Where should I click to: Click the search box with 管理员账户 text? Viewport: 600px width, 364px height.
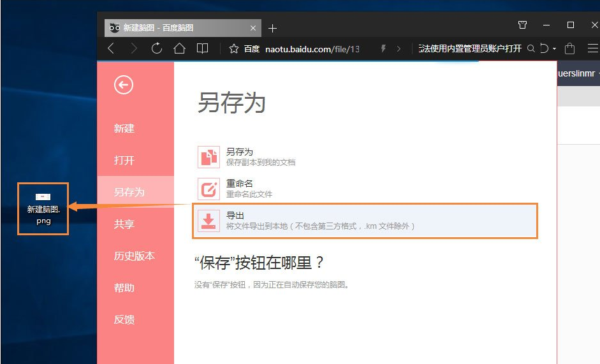(470, 48)
